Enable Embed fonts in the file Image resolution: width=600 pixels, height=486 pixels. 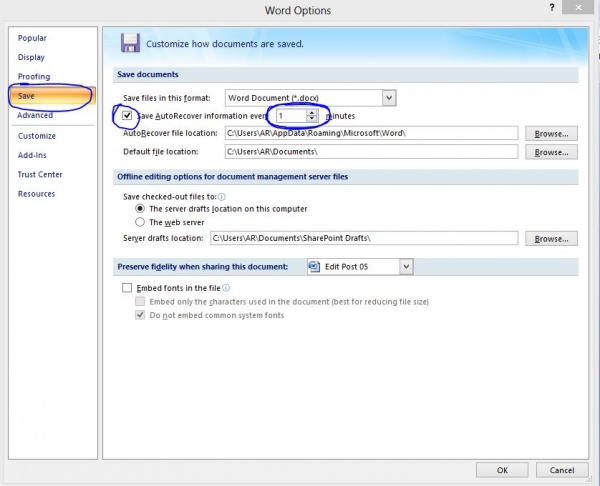127,288
